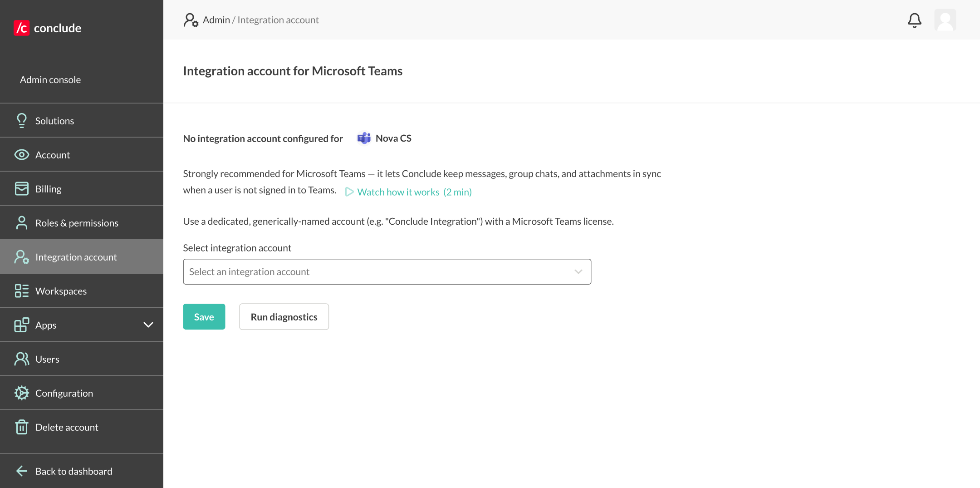Image resolution: width=980 pixels, height=488 pixels.
Task: Click the Delete account trash icon
Action: [x=21, y=427]
